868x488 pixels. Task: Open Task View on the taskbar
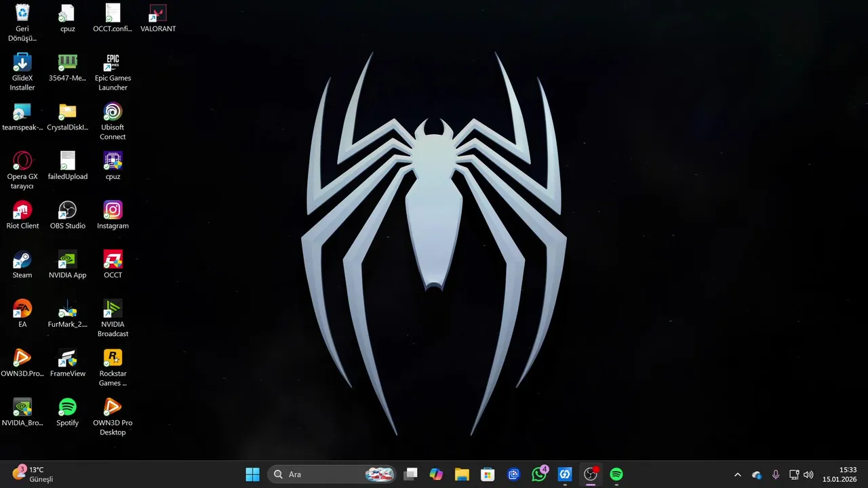click(410, 474)
